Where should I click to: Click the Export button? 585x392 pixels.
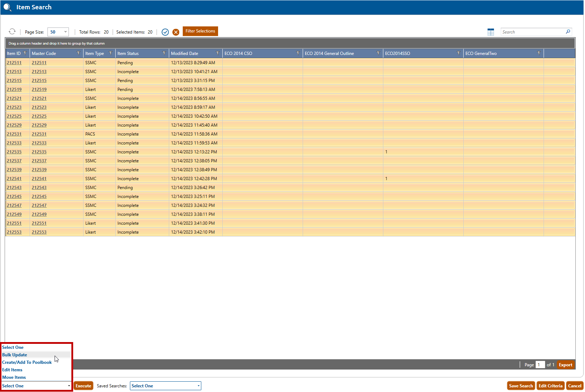[x=565, y=365]
